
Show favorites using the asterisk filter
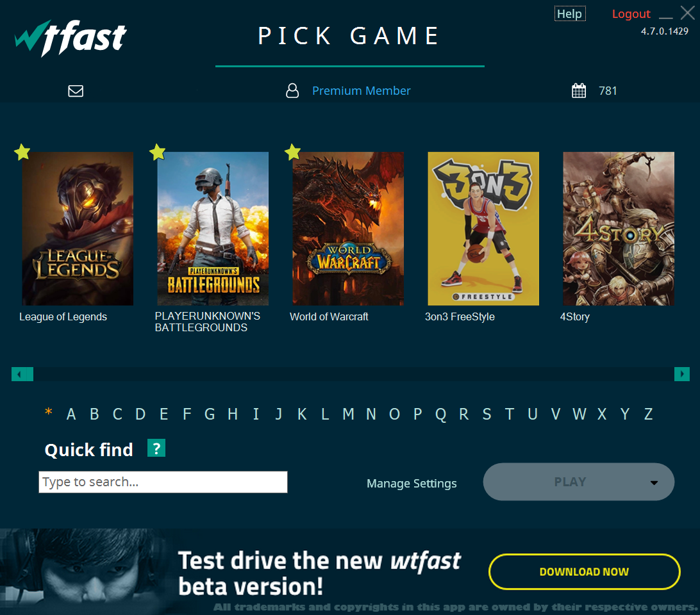point(49,414)
